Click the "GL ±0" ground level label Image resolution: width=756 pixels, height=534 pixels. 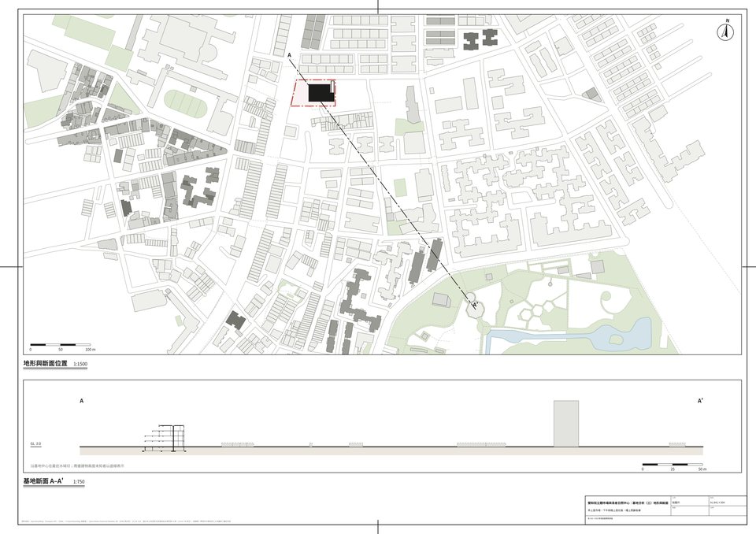[x=35, y=443]
